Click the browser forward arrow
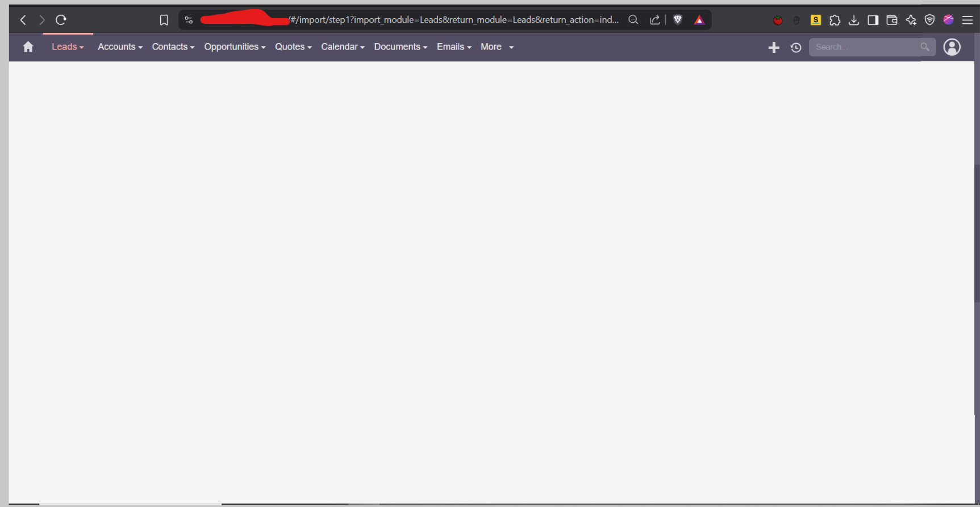 click(x=42, y=20)
